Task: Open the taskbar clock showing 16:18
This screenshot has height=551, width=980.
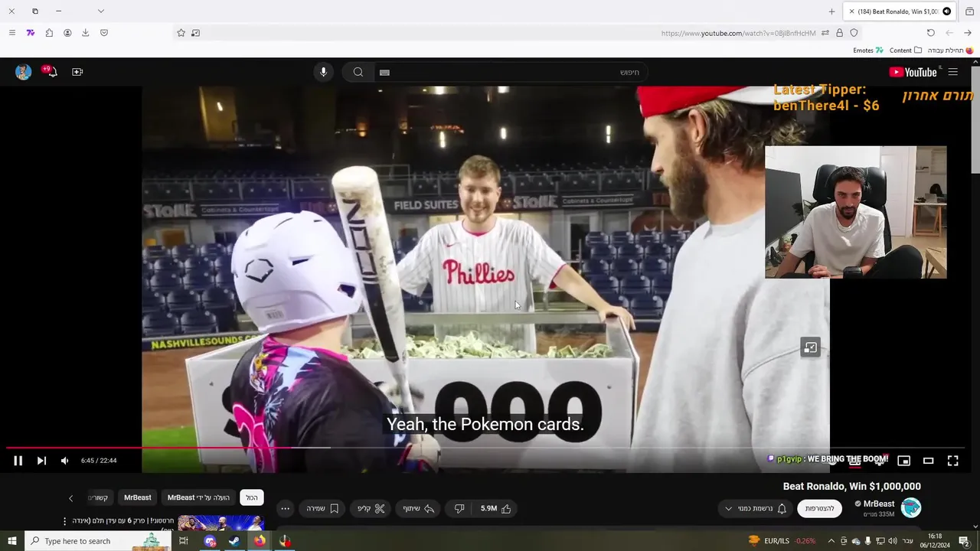Action: [935, 541]
